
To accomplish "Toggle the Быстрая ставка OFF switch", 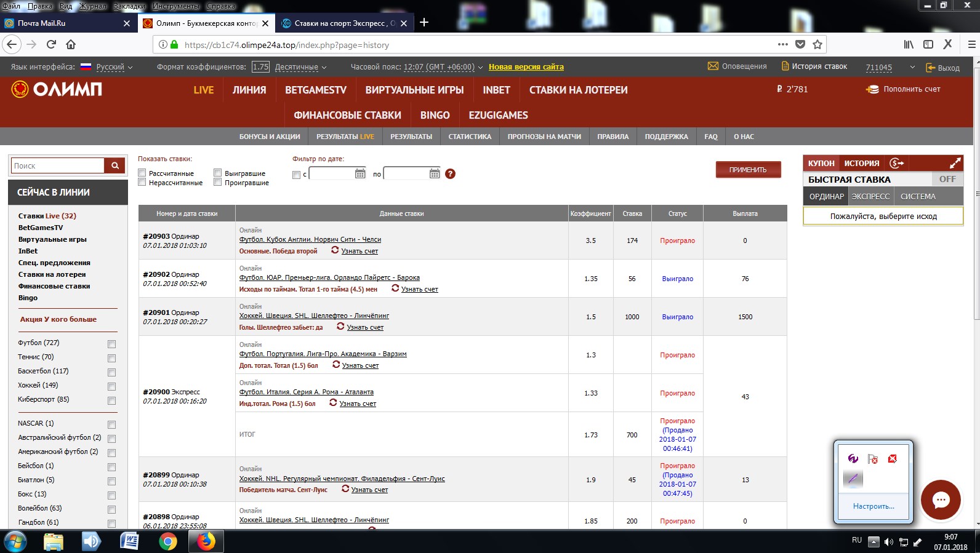I will (947, 179).
